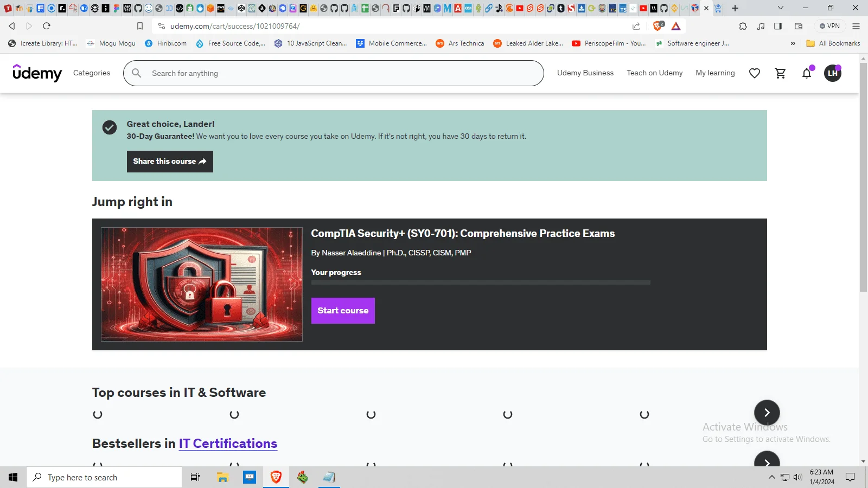This screenshot has height=488, width=868.
Task: Open the Ars Technica bookmark
Action: (460, 43)
